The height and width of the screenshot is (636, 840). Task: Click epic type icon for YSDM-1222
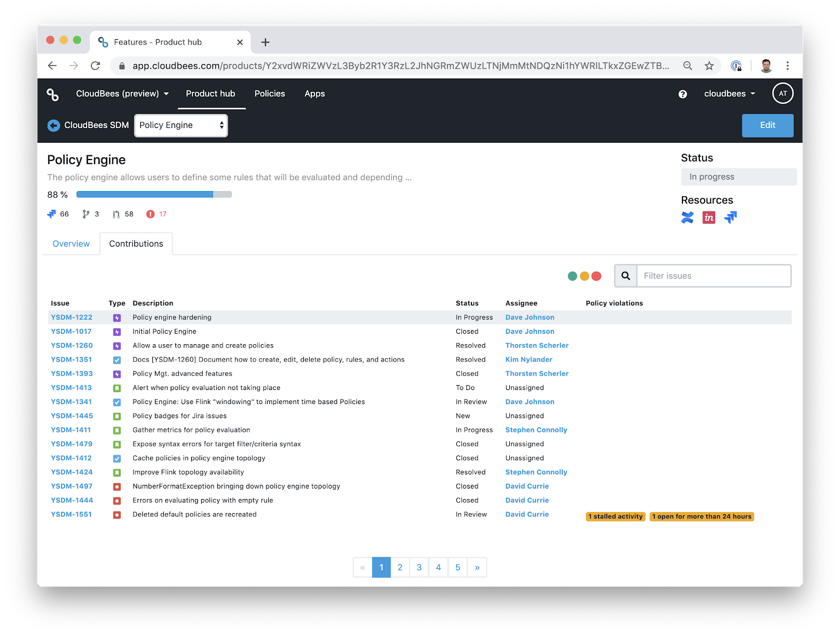point(117,318)
